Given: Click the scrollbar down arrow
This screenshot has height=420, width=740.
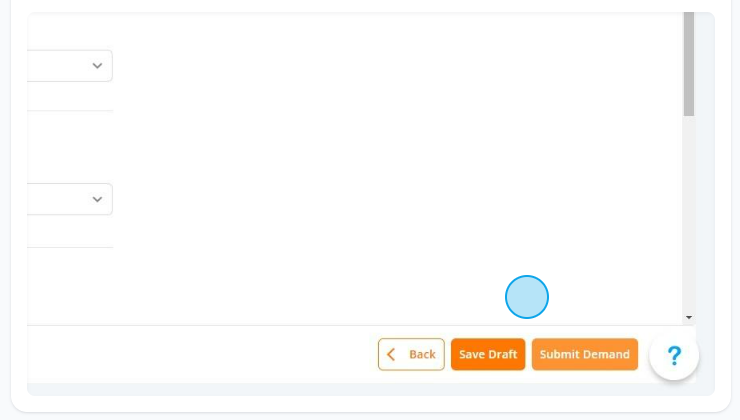Looking at the screenshot, I should click(x=689, y=318).
